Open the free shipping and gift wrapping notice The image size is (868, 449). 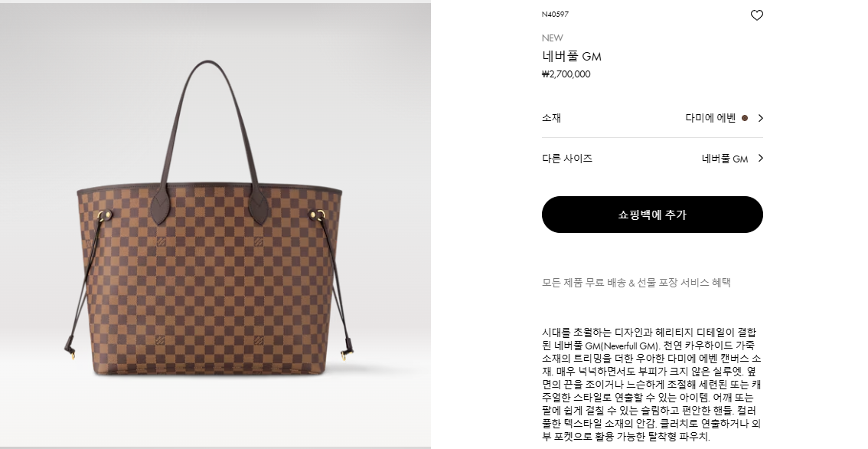636,283
